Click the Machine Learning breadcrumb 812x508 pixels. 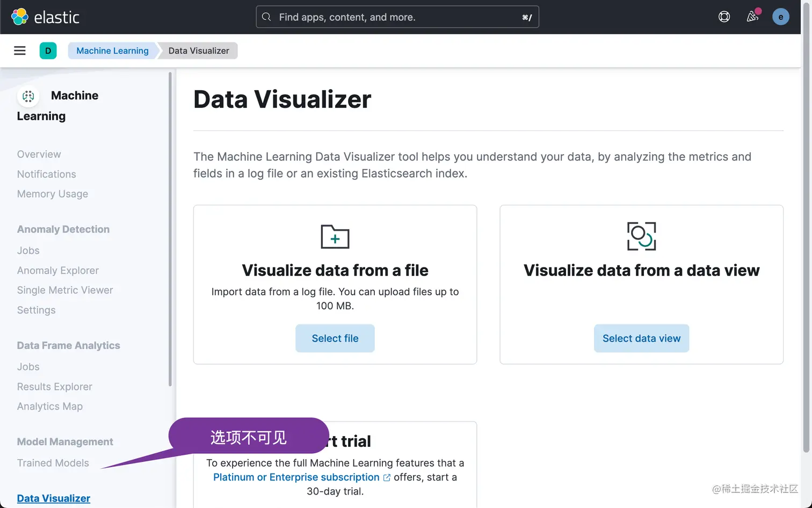112,50
